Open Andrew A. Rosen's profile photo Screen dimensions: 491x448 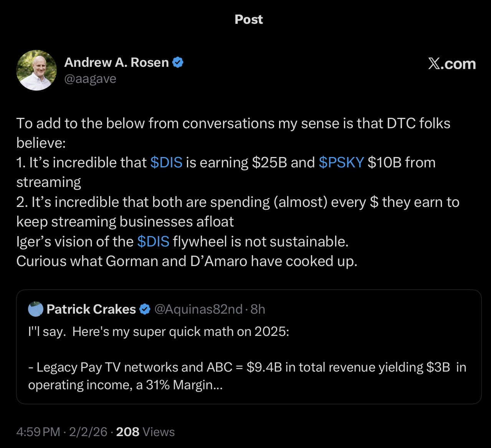point(36,70)
